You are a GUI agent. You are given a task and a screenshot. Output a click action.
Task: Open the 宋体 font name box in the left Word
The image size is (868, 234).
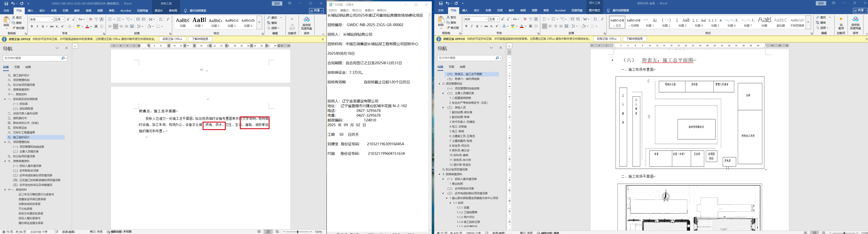coord(41,20)
